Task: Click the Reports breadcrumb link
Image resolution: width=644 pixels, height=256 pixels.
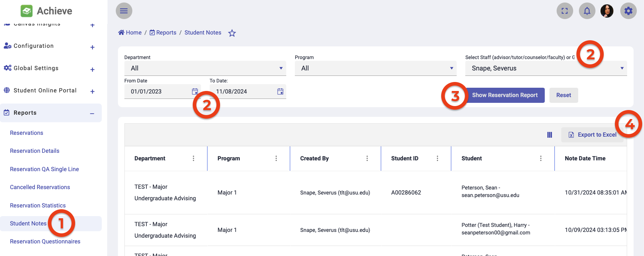Action: click(163, 33)
